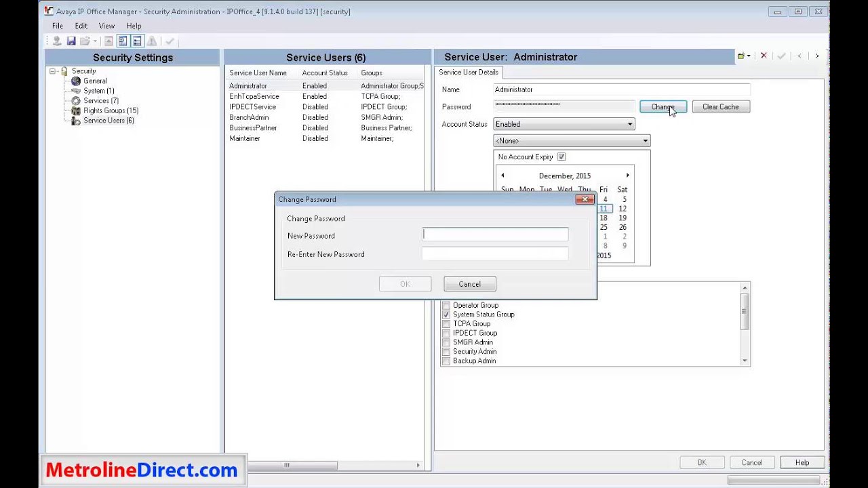Open the Account Status Enabled dropdown
Screen dimensions: 868x488
(x=564, y=124)
